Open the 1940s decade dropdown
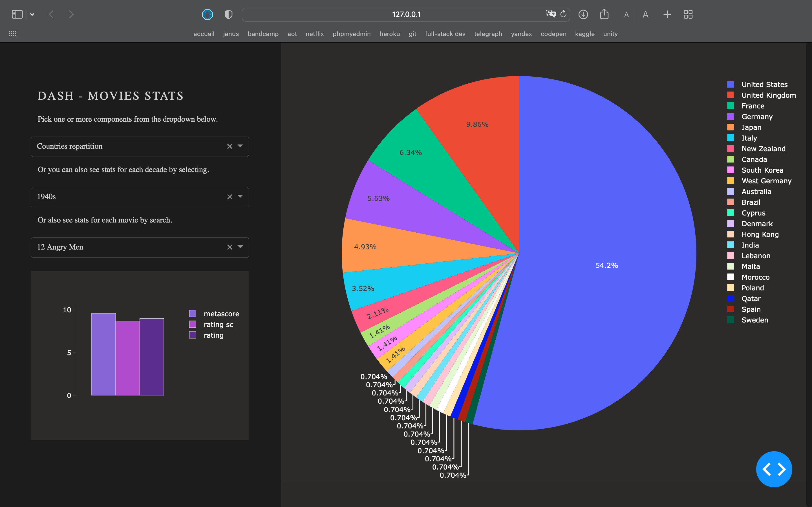Image resolution: width=812 pixels, height=507 pixels. coord(240,197)
